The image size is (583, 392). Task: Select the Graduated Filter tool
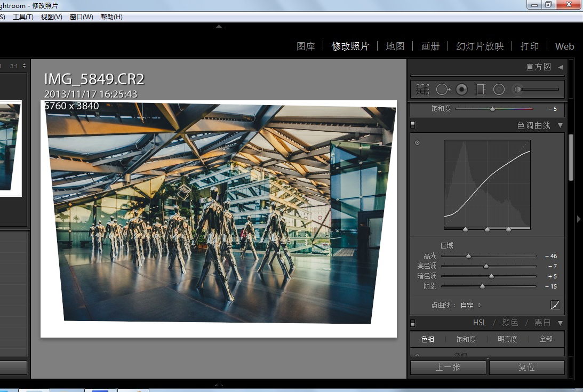point(481,89)
